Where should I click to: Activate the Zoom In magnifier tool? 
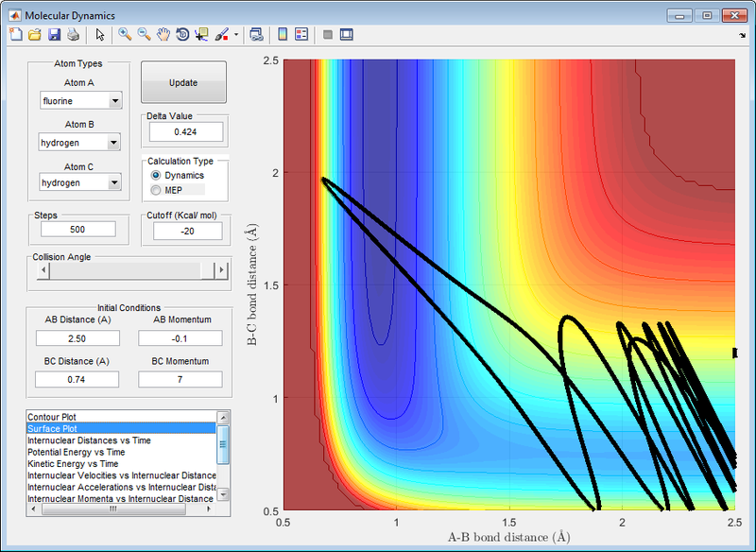point(125,34)
